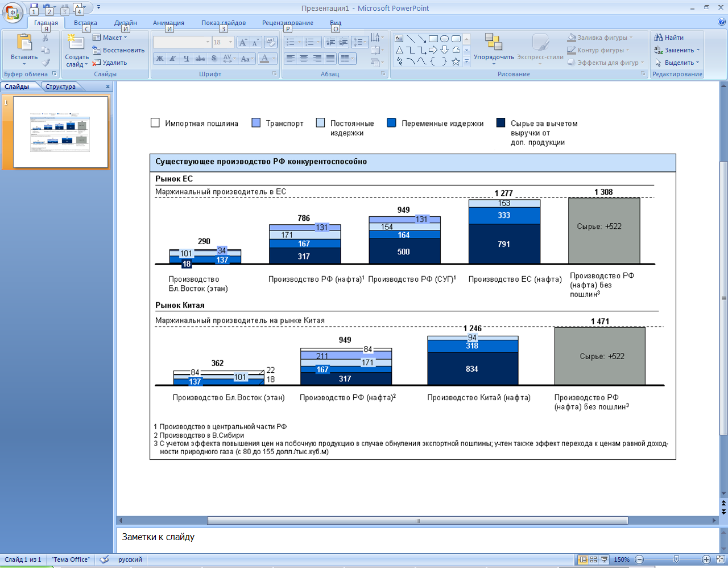Click the spell check icon in status bar

tap(104, 559)
